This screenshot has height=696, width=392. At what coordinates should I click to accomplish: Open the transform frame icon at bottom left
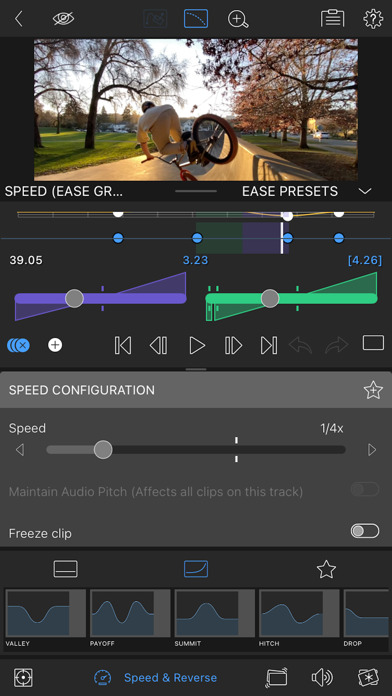click(x=23, y=678)
